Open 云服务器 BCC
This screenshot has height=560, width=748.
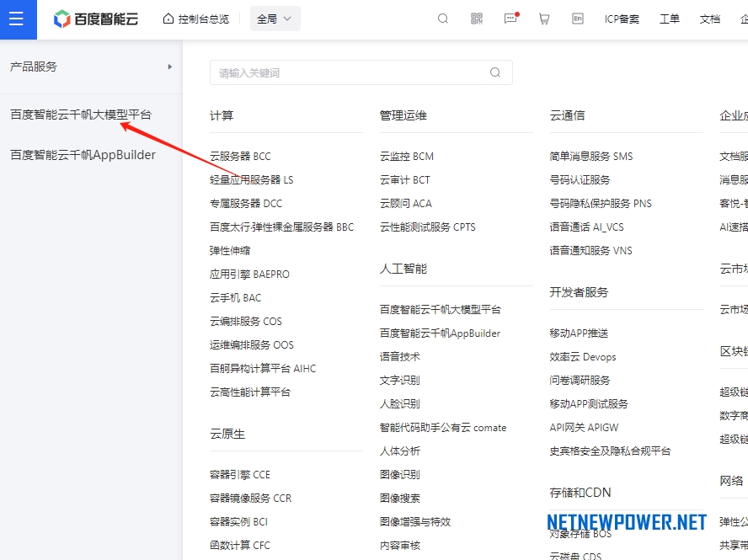coord(240,157)
